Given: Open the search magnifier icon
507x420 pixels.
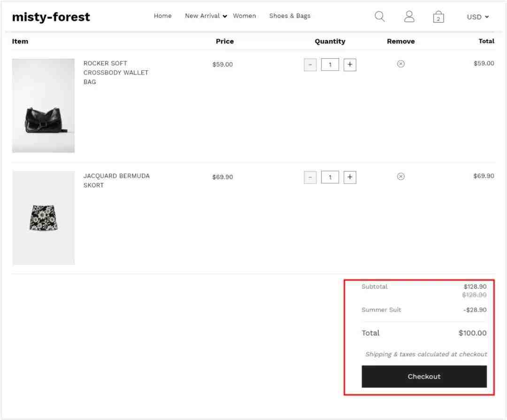Looking at the screenshot, I should 380,16.
